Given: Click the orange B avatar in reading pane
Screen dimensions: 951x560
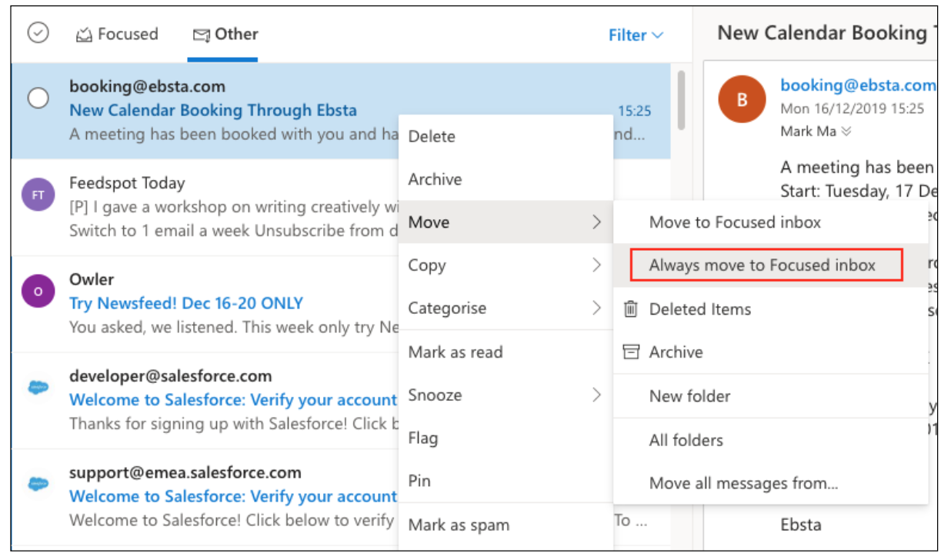Looking at the screenshot, I should [x=742, y=99].
